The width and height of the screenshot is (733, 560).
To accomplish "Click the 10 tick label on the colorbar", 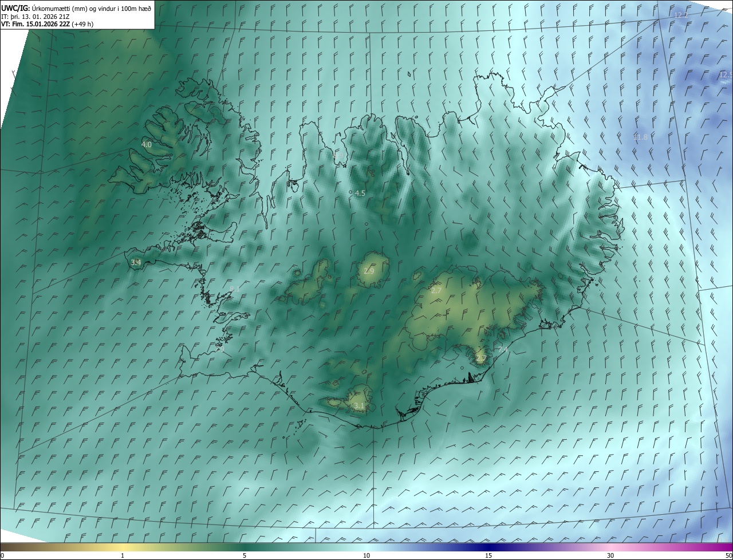I will [366, 555].
